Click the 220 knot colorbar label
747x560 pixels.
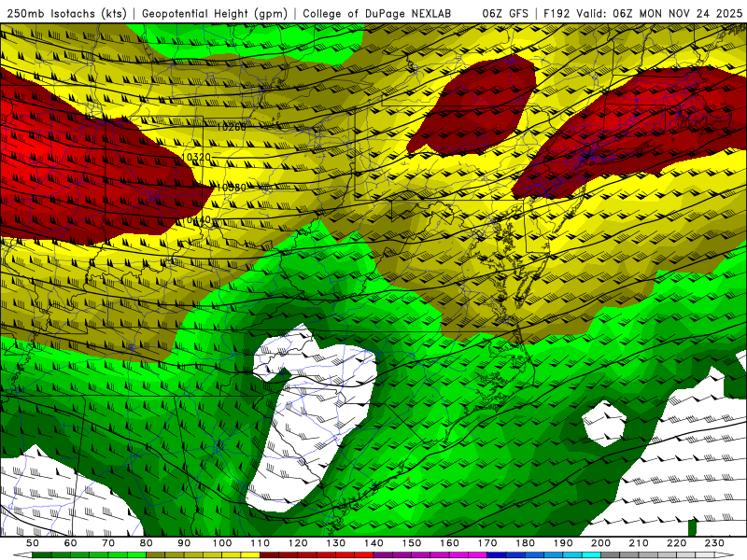[x=676, y=543]
